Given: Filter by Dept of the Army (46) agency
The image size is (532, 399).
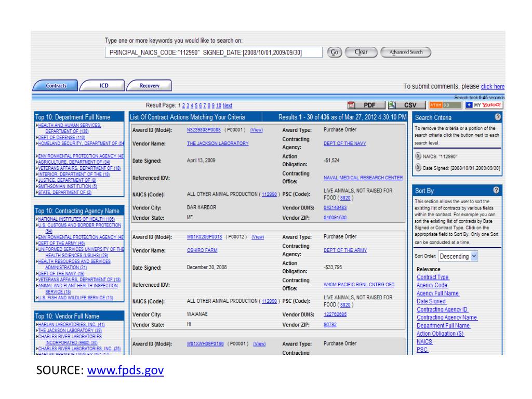Looking at the screenshot, I should click(61, 243).
